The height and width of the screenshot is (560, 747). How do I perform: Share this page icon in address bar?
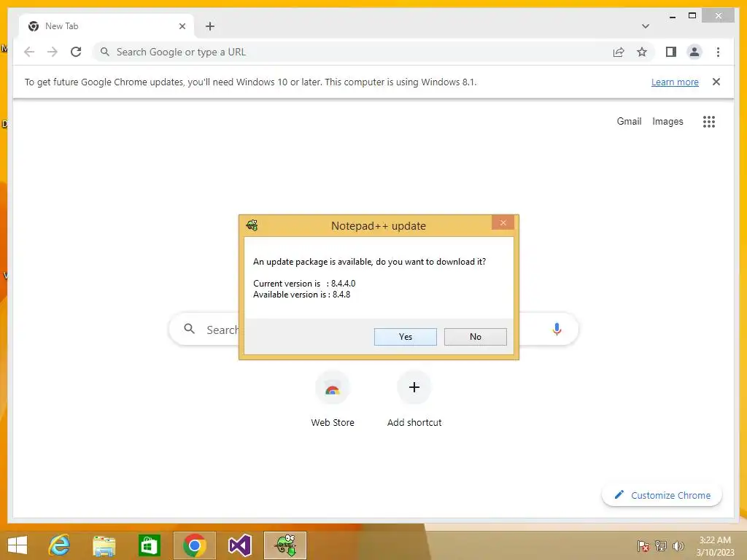coord(619,52)
